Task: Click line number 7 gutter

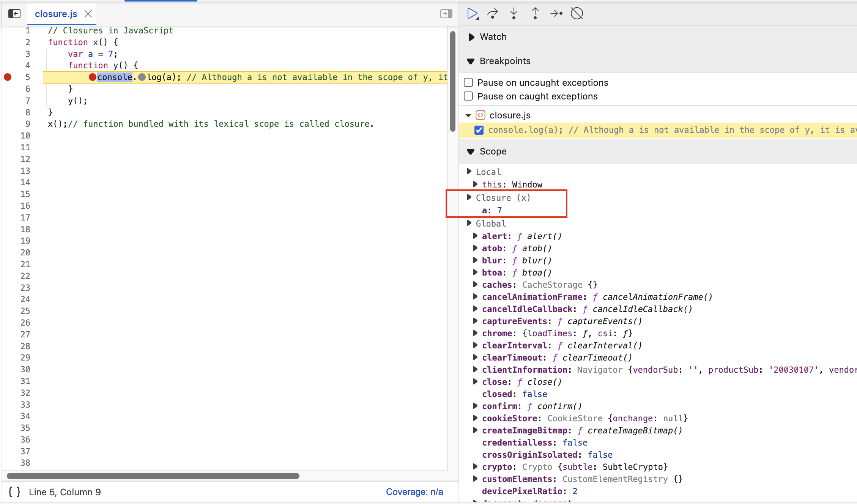Action: click(x=28, y=101)
